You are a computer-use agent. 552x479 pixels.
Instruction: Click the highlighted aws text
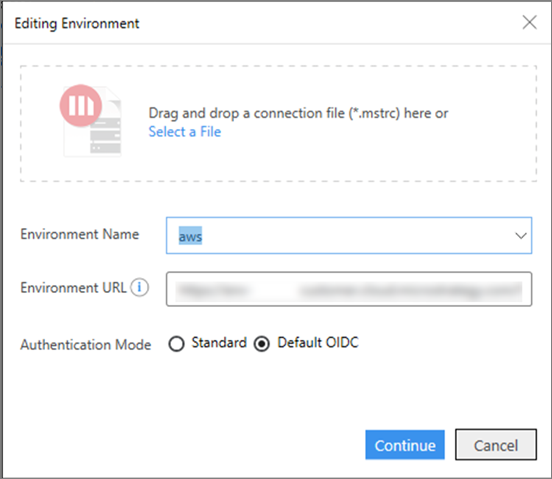190,236
